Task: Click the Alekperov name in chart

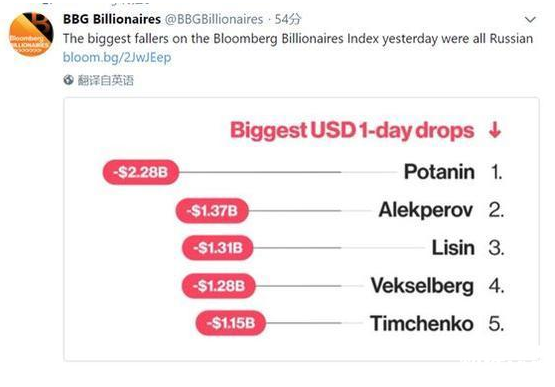Action: 426,210
